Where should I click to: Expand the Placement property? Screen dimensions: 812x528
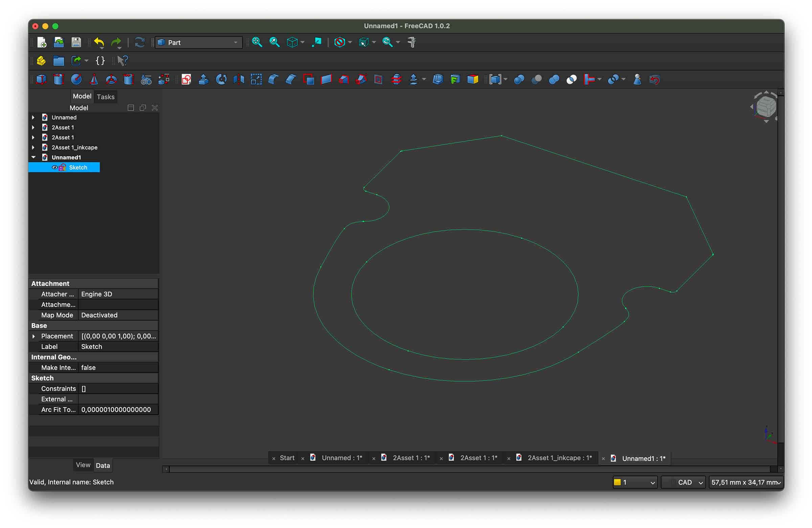tap(33, 336)
